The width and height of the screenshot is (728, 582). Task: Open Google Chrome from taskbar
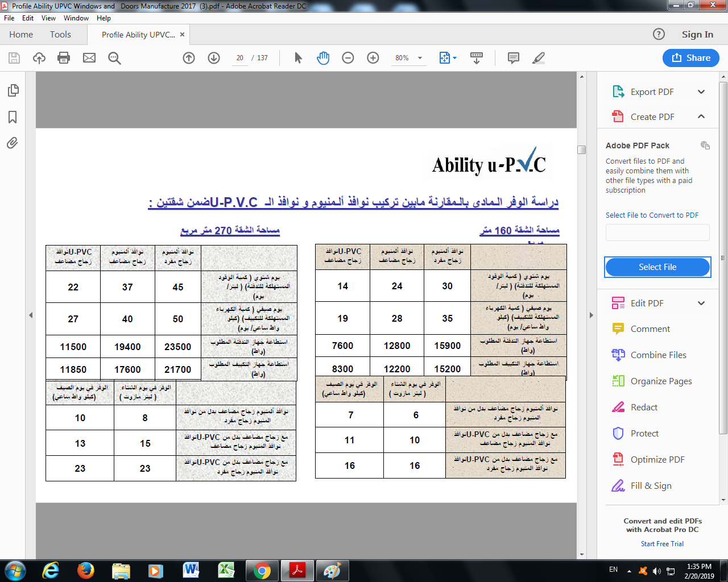[262, 570]
